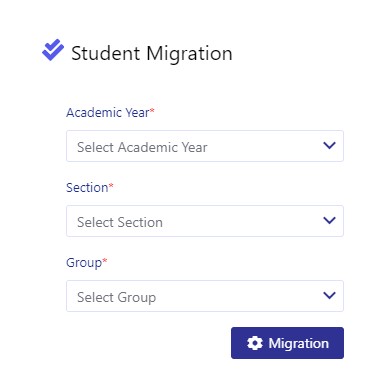Click red asterisk next to Section label
Image resolution: width=385 pixels, height=390 pixels.
111,185
